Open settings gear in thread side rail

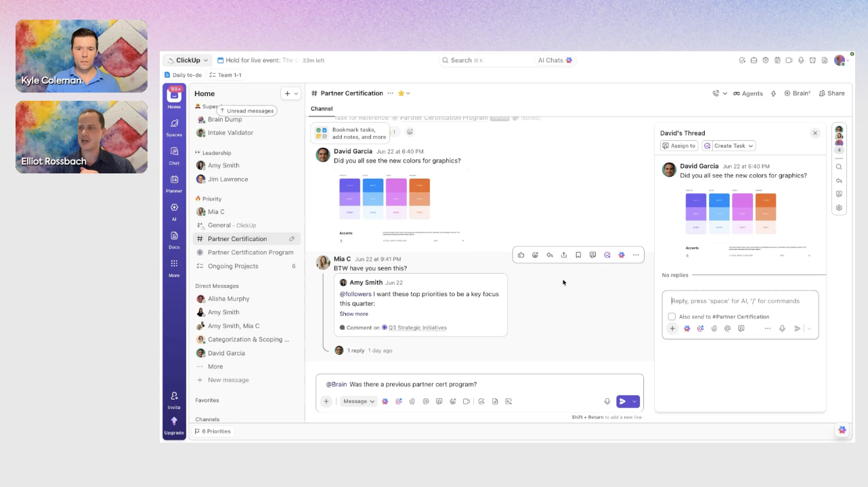839,208
